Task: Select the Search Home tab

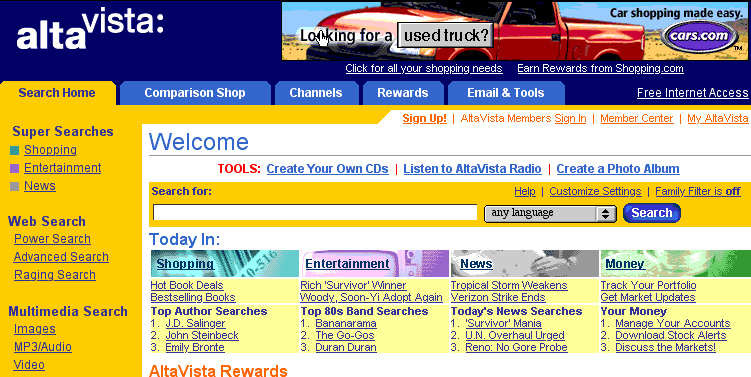Action: [57, 93]
